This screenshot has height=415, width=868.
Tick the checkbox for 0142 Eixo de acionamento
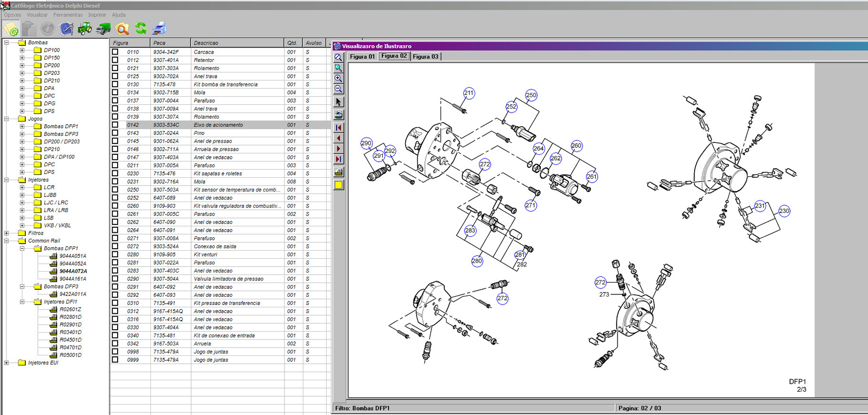(x=115, y=125)
